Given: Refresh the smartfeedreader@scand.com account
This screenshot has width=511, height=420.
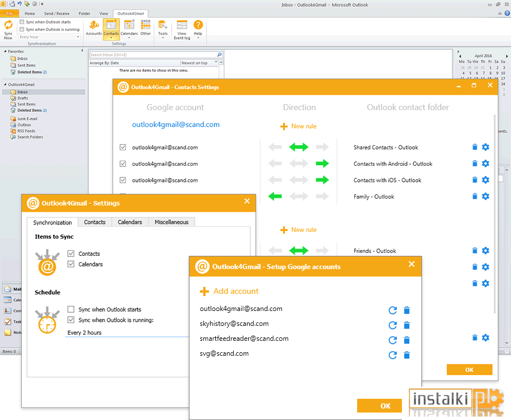Looking at the screenshot, I should (393, 340).
